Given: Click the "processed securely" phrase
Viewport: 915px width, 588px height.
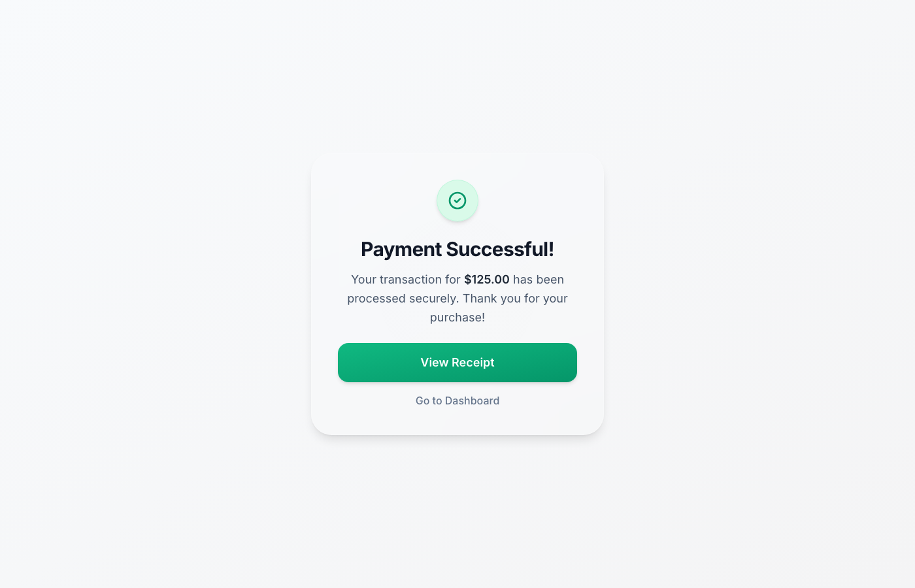Looking at the screenshot, I should pos(401,299).
